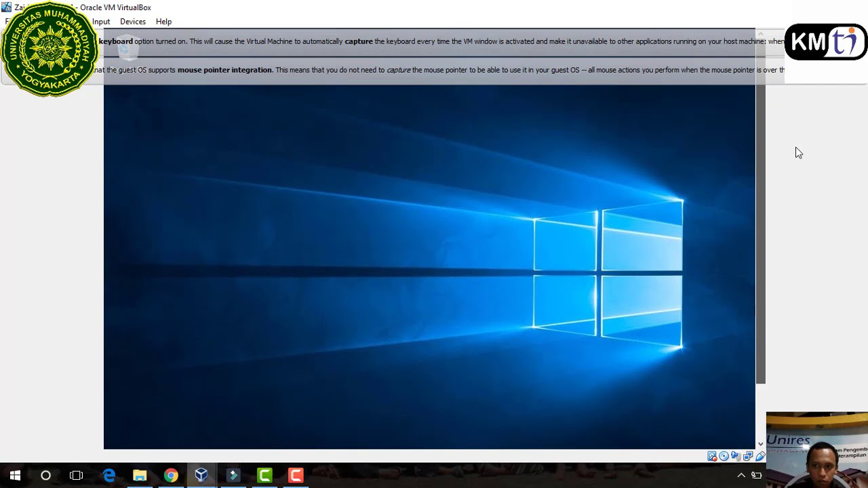Viewport: 868px width, 488px height.
Task: Click the VM window vertical scrollbar thumb
Action: (760, 210)
